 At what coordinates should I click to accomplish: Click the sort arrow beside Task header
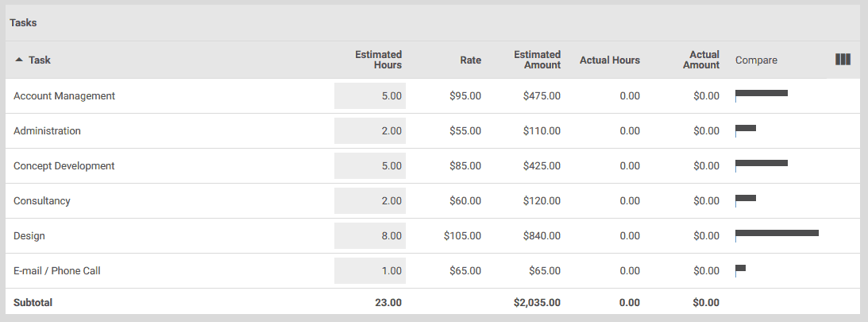[x=19, y=60]
